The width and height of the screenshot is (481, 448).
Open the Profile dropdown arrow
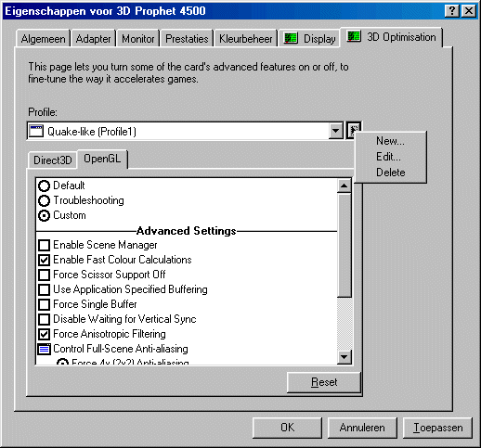pos(335,131)
